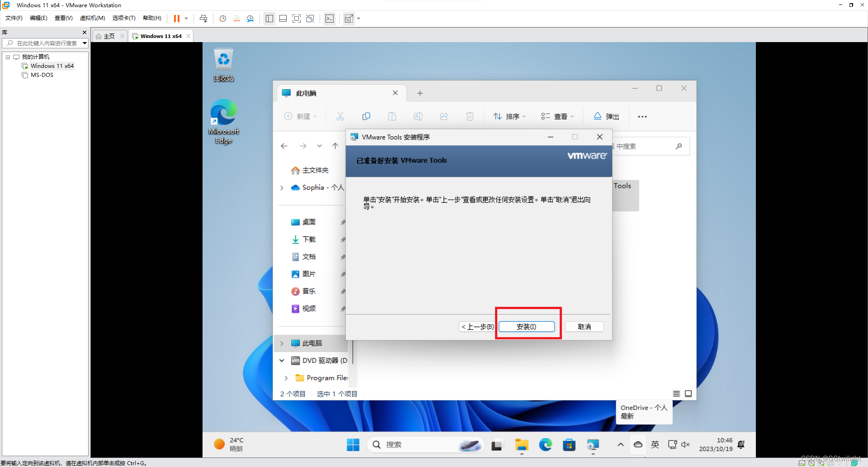Open the 虚拟机(M) menu
Image resolution: width=868 pixels, height=467 pixels.
pos(92,18)
